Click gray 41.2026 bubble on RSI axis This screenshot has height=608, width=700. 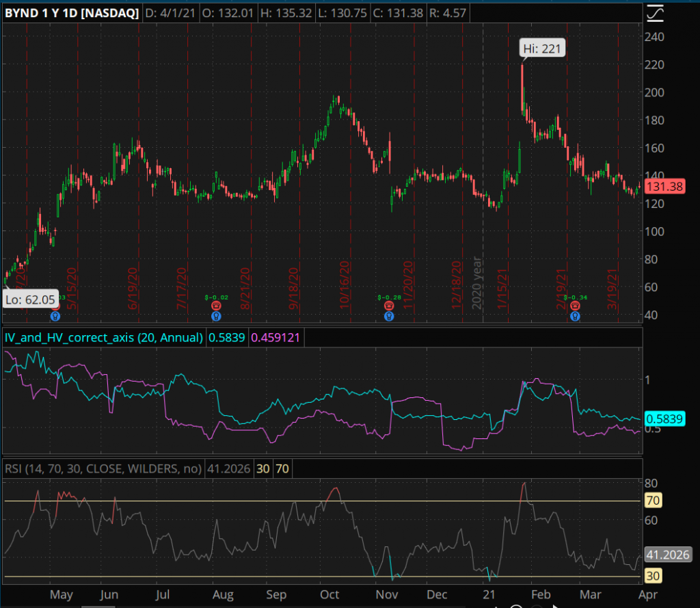pyautogui.click(x=668, y=555)
